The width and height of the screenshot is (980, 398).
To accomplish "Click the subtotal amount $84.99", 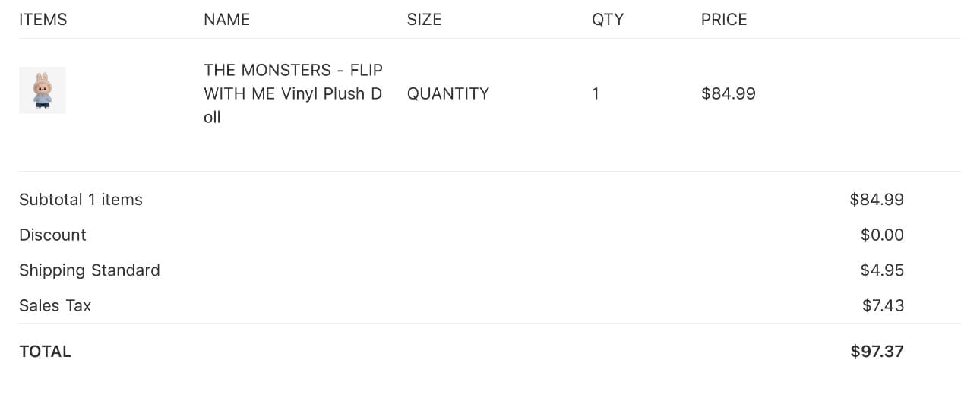I will tap(877, 200).
